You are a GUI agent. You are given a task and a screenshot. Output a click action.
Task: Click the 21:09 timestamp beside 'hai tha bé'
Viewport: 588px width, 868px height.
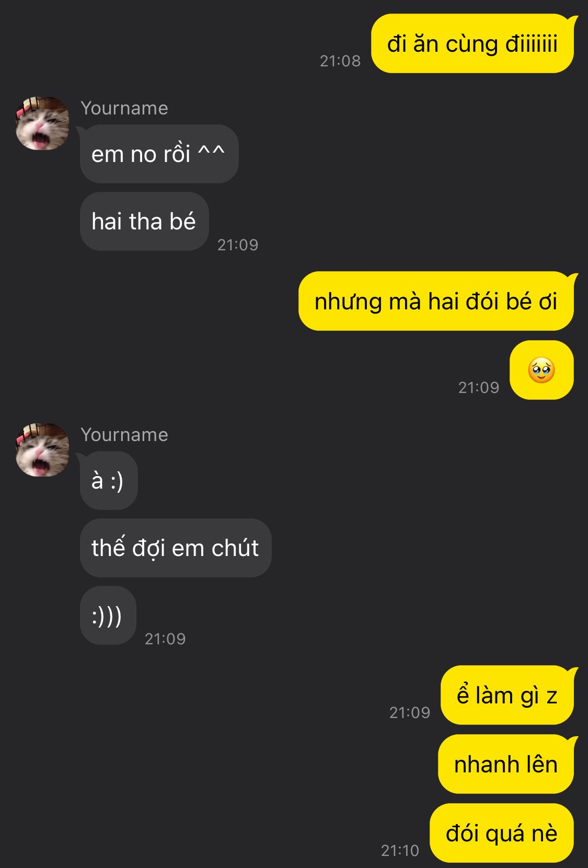238,245
